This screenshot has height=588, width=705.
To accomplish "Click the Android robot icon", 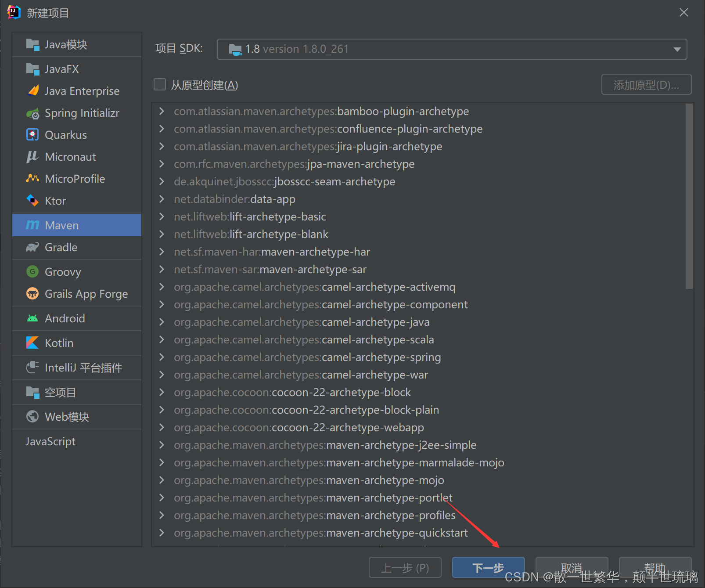I will pos(32,318).
